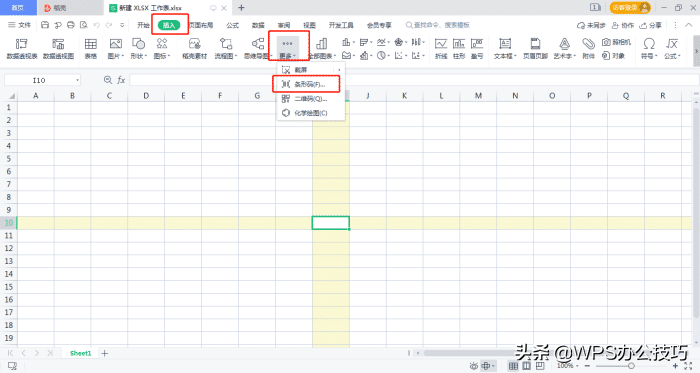Insert a table (表格)
The width and height of the screenshot is (700, 373).
(x=91, y=48)
